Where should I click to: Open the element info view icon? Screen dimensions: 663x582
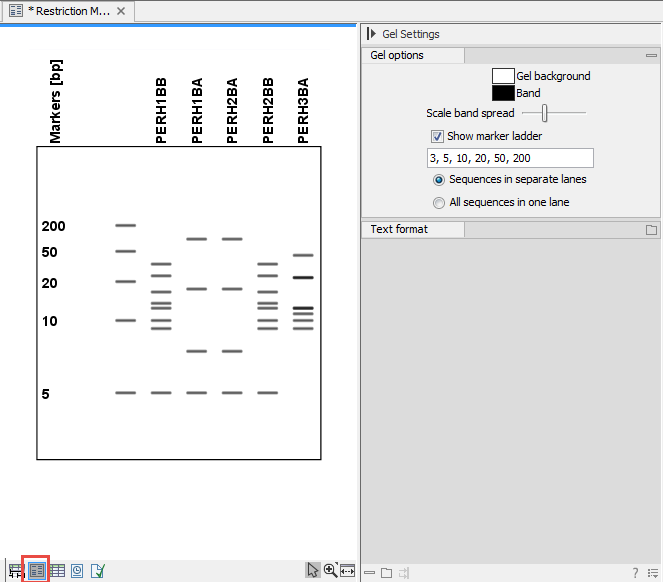[x=98, y=571]
